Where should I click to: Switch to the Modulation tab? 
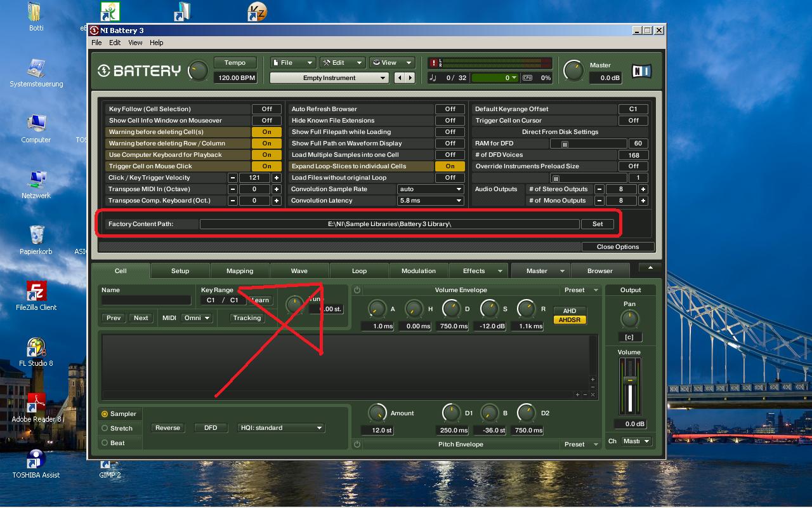click(419, 271)
